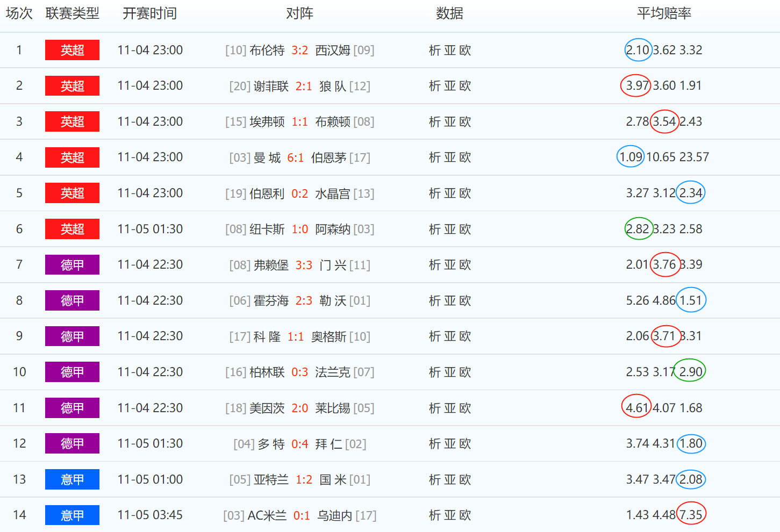The width and height of the screenshot is (780, 532).
Task: Open the 水晶宫 team link
Action: [333, 193]
